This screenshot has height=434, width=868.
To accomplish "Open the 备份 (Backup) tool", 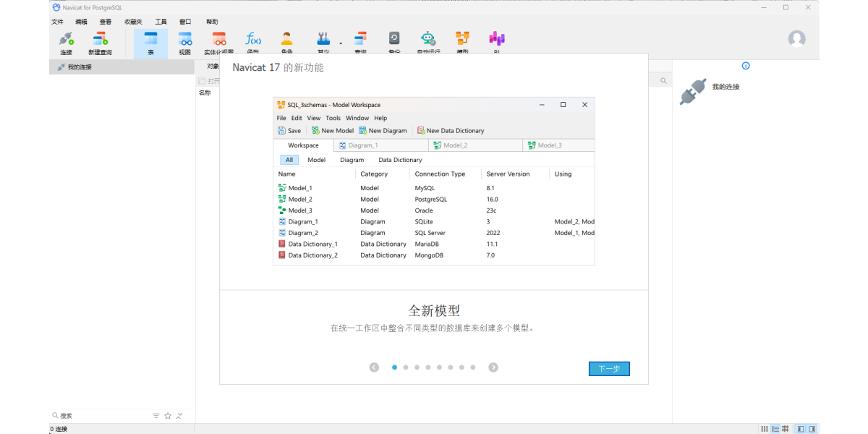I will point(394,42).
